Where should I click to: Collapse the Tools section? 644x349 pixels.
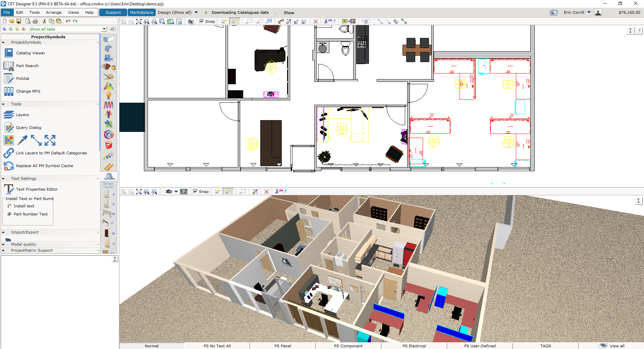coord(3,104)
